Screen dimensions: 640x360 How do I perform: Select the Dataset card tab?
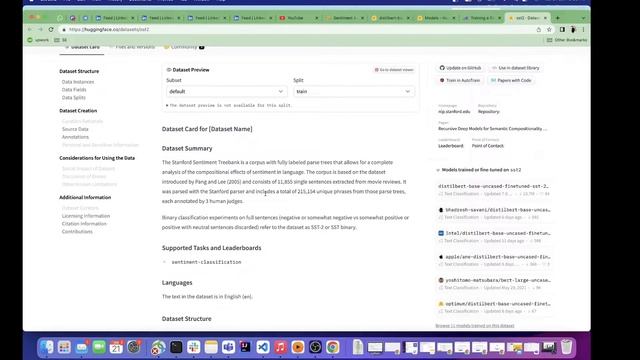(x=82, y=47)
